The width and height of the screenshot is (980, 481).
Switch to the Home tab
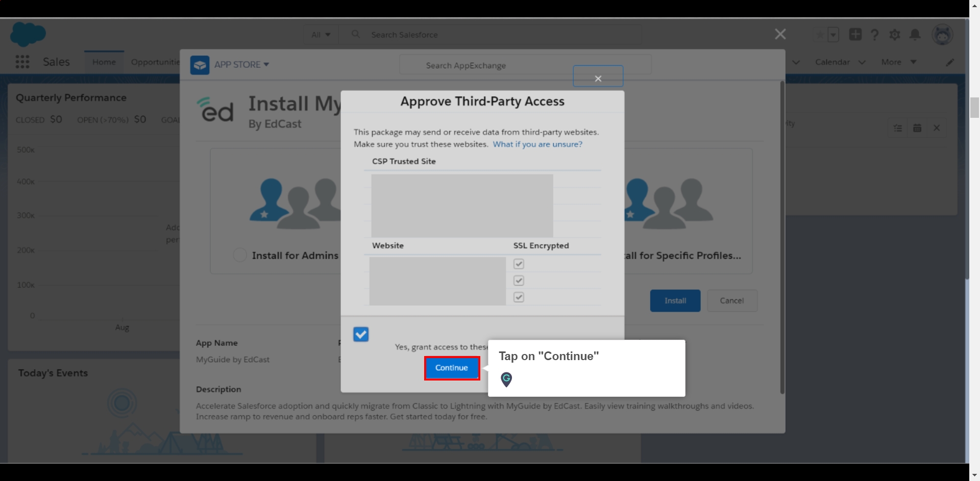(x=104, y=62)
